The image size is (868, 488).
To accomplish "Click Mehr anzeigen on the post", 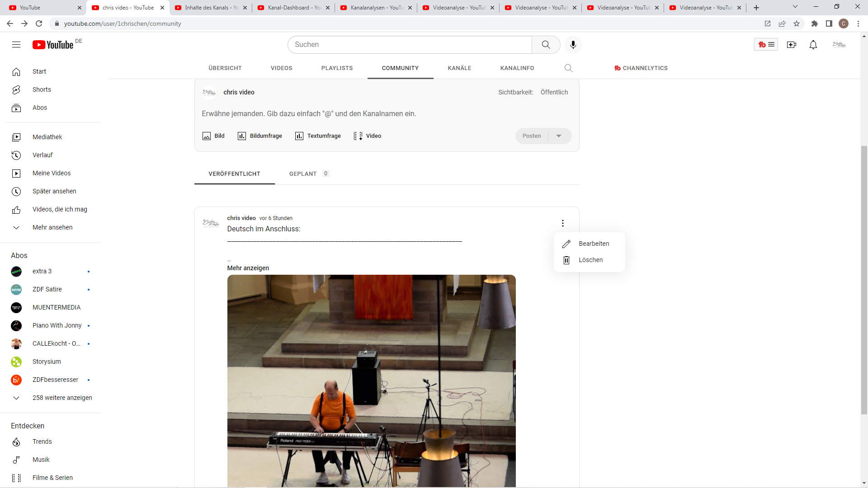I will [248, 268].
